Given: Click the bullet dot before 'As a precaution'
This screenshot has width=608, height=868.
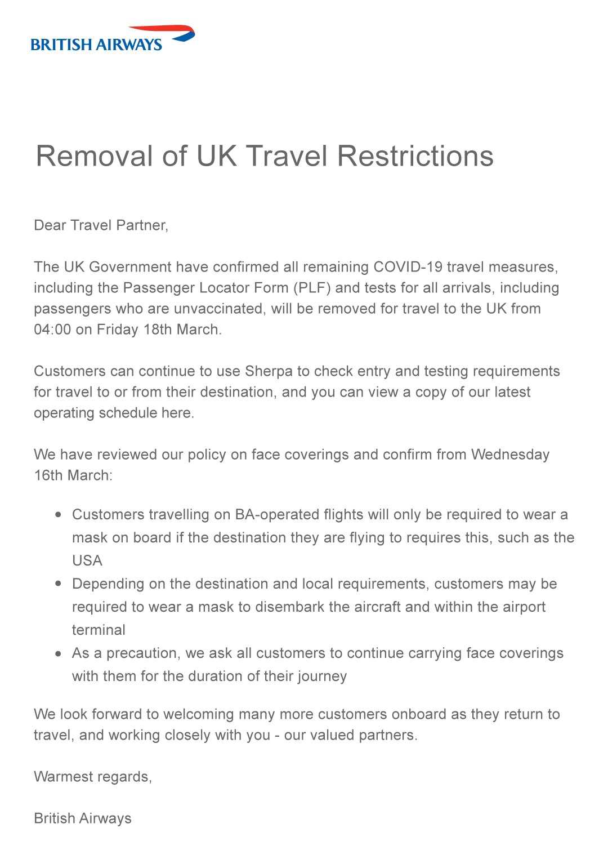Looking at the screenshot, I should tap(59, 653).
